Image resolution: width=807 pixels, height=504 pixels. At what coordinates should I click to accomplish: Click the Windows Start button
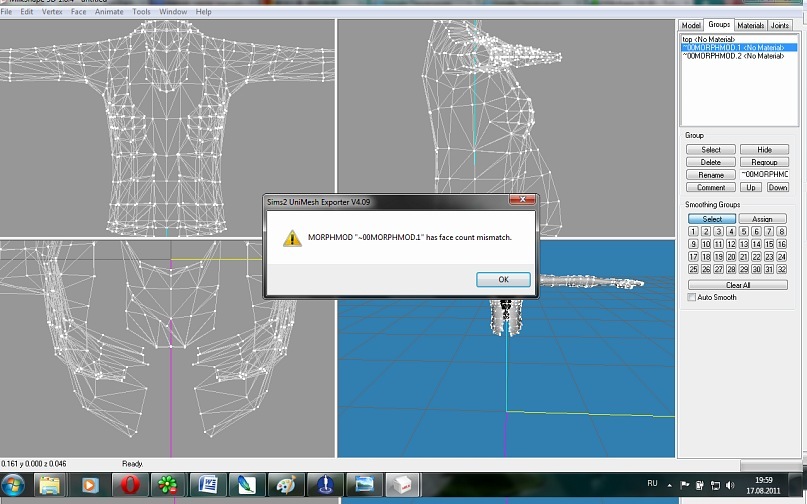(14, 485)
